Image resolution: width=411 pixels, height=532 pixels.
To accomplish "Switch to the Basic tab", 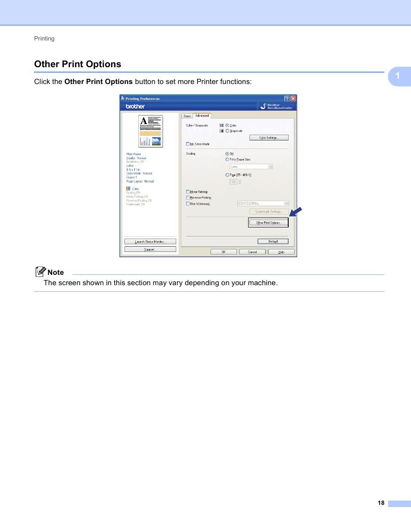I will (x=187, y=116).
